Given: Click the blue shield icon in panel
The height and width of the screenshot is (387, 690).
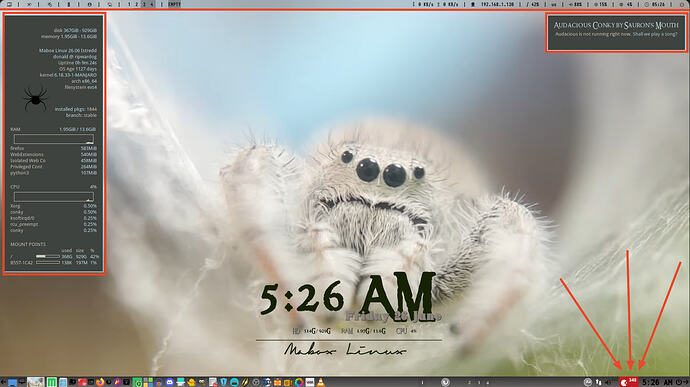Looking at the screenshot, I should 224,382.
